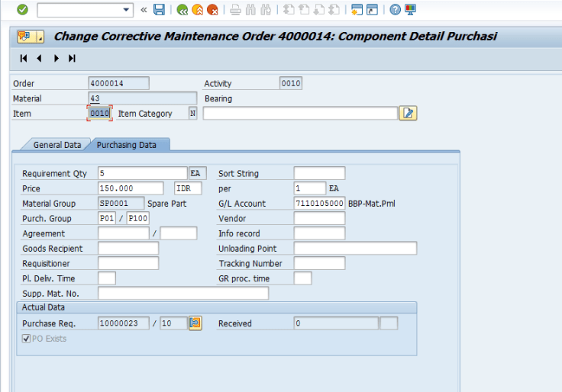The height and width of the screenshot is (392, 562).
Task: Click the Order number field 4000014
Action: 118,83
